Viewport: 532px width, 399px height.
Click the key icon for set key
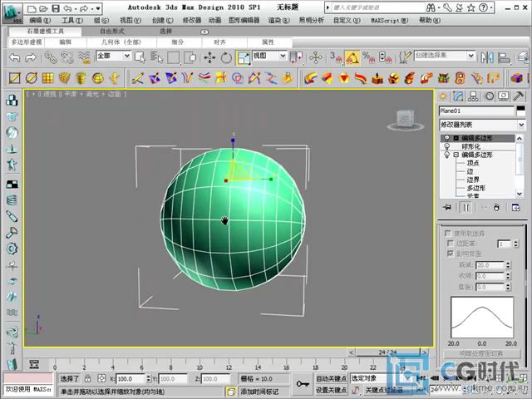pos(303,384)
